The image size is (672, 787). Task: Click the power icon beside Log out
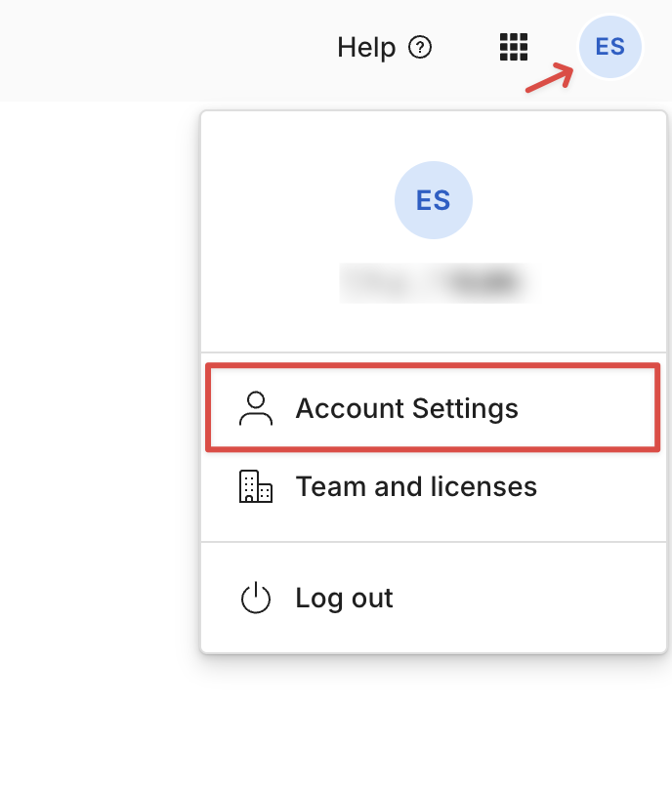[x=256, y=598]
